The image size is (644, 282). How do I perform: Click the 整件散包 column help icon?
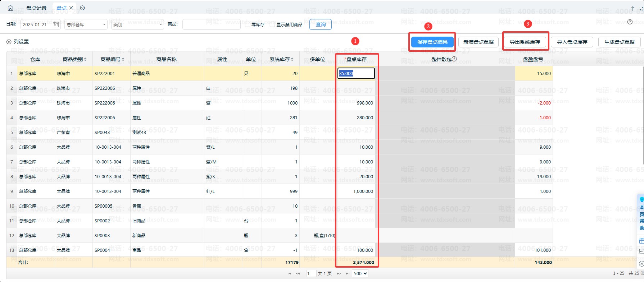coord(454,59)
